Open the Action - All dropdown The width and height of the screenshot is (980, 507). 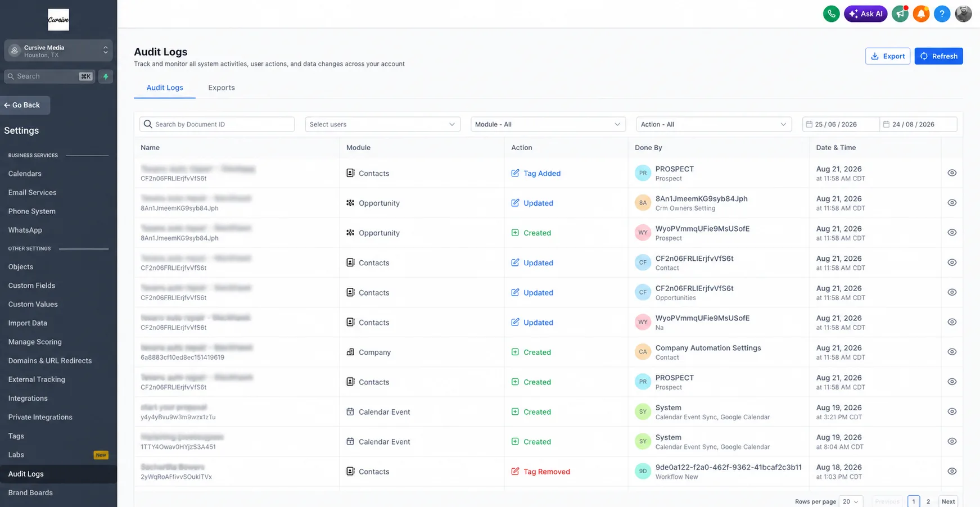(x=713, y=124)
